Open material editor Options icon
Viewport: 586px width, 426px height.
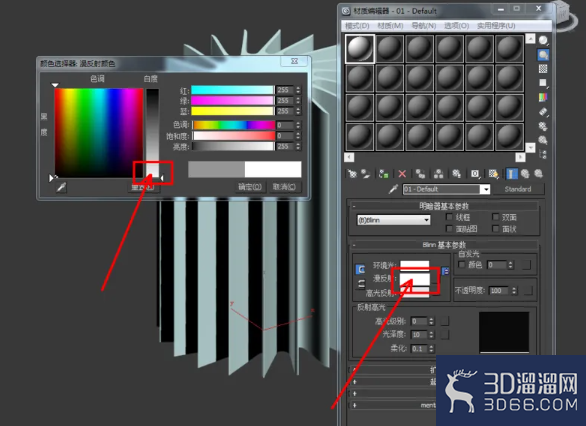point(543,126)
